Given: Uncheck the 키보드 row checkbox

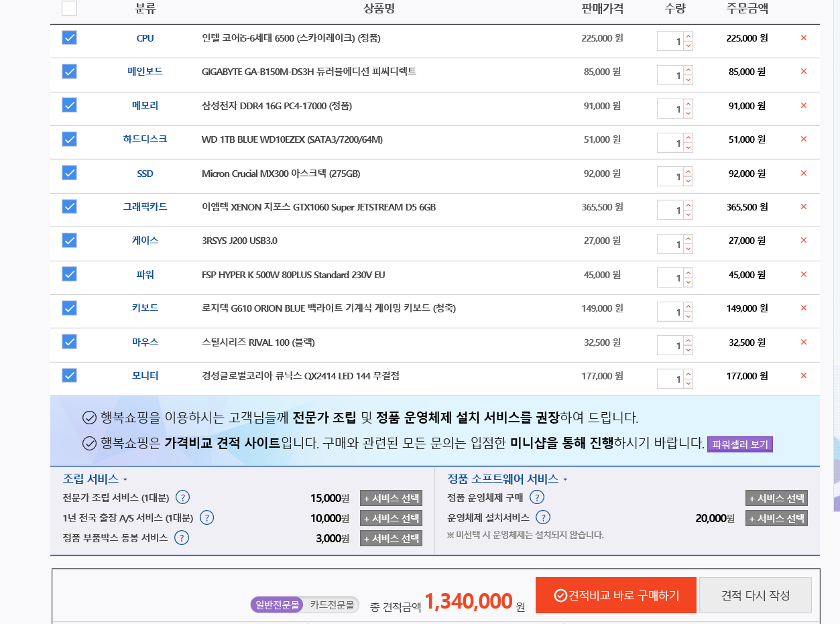Looking at the screenshot, I should [x=70, y=308].
